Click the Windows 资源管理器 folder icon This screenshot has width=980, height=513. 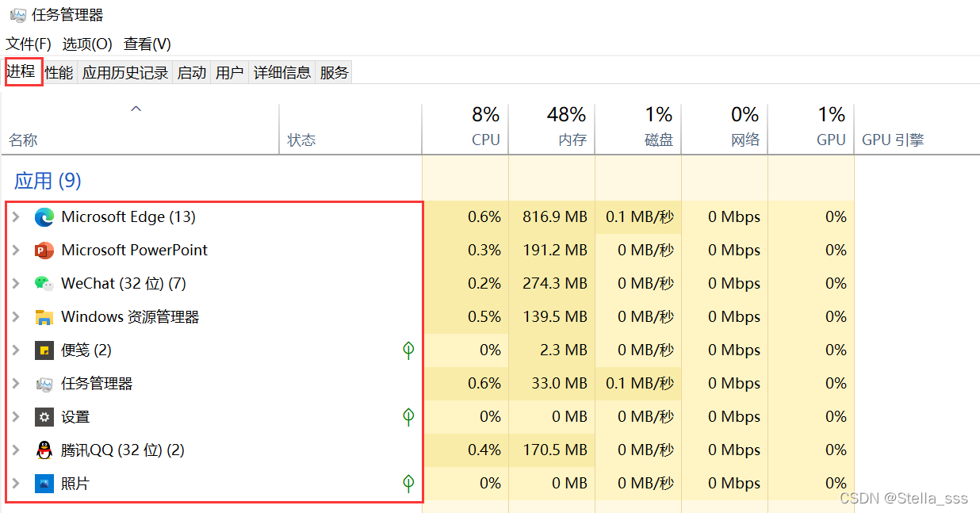[44, 317]
